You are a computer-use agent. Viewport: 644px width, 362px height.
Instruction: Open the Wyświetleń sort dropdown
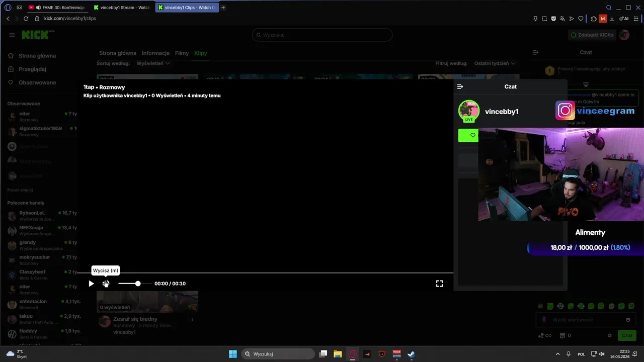(153, 63)
